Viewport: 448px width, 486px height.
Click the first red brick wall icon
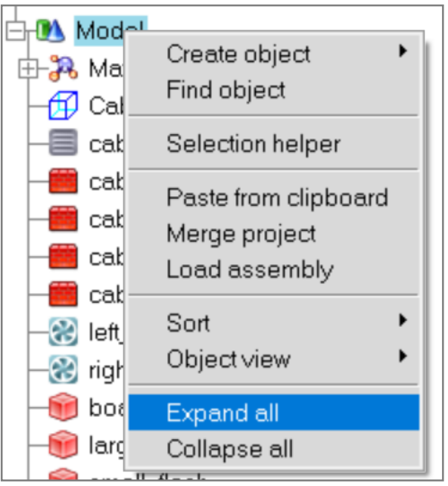[x=64, y=181]
